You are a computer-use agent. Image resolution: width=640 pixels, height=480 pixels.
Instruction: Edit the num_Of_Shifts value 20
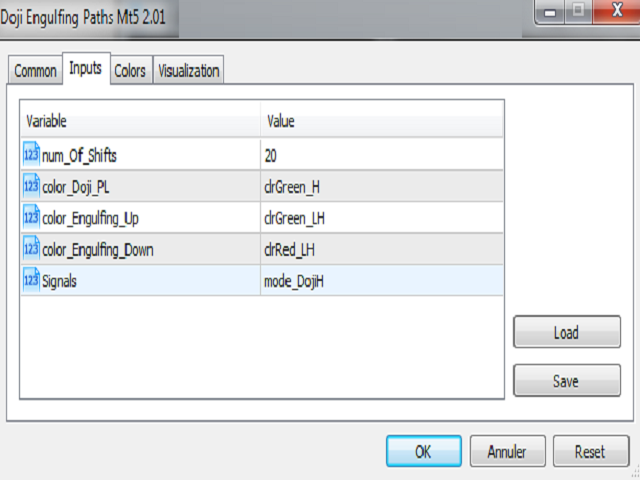382,155
